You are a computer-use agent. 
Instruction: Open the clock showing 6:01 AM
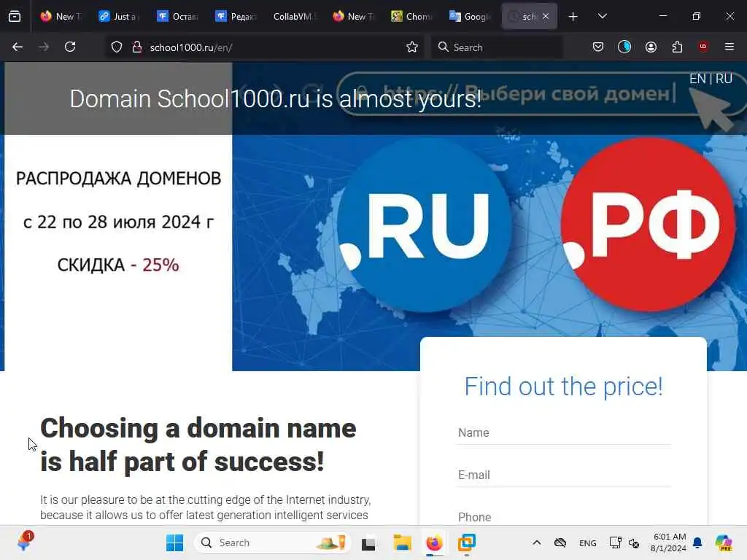pos(669,542)
